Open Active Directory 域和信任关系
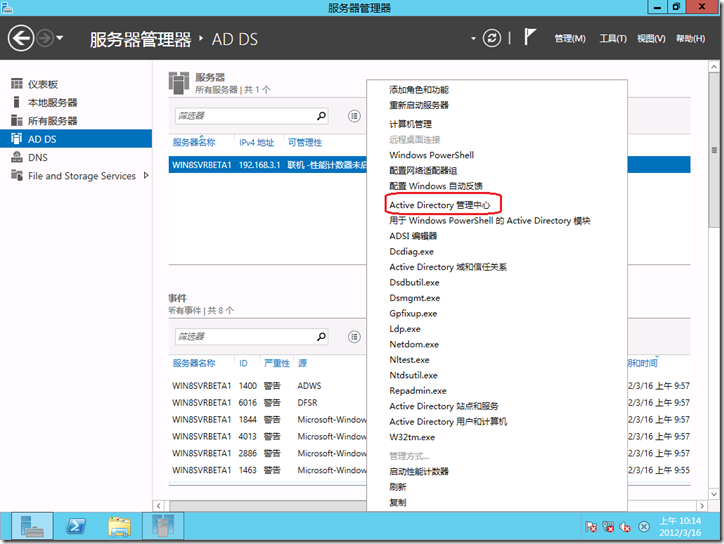The height and width of the screenshot is (544, 724). coord(448,267)
